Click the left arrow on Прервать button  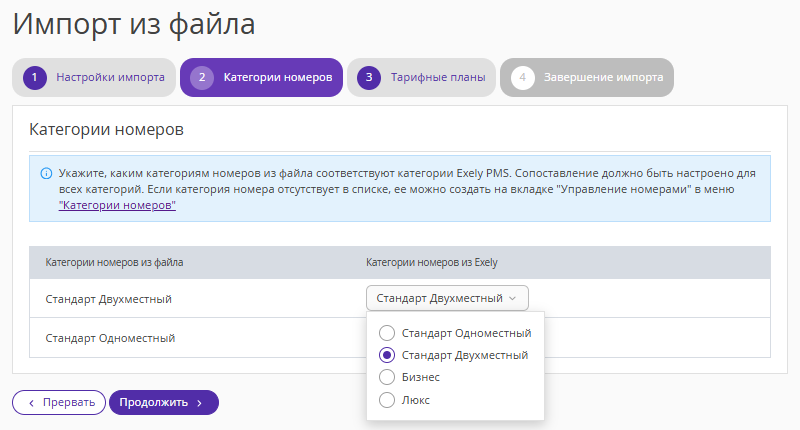pyautogui.click(x=32, y=403)
